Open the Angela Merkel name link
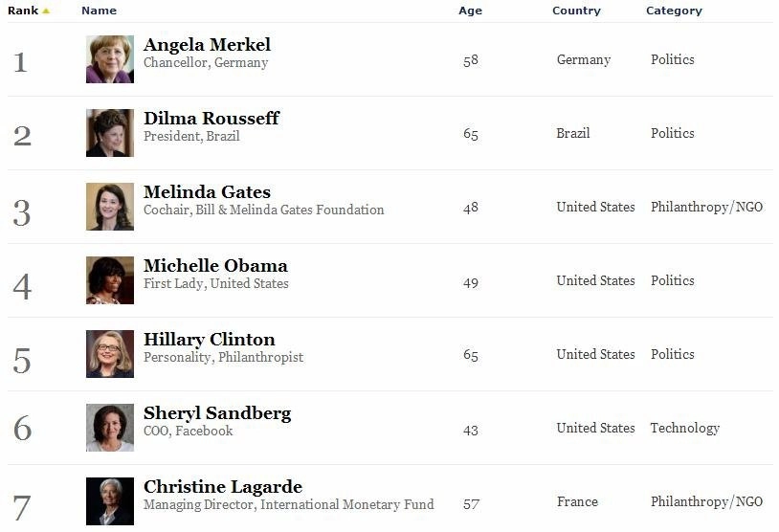 point(207,45)
